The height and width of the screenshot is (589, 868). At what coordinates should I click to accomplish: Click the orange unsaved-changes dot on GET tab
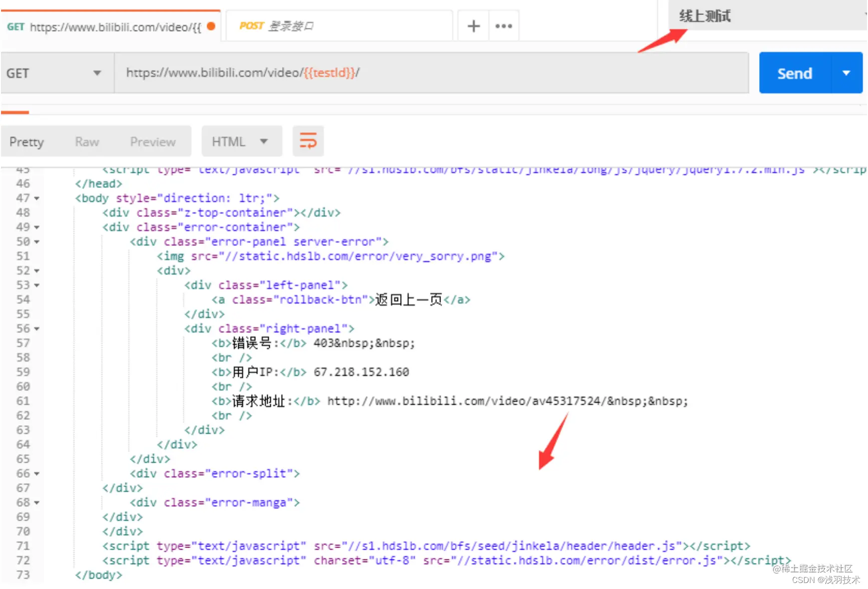coord(211,26)
